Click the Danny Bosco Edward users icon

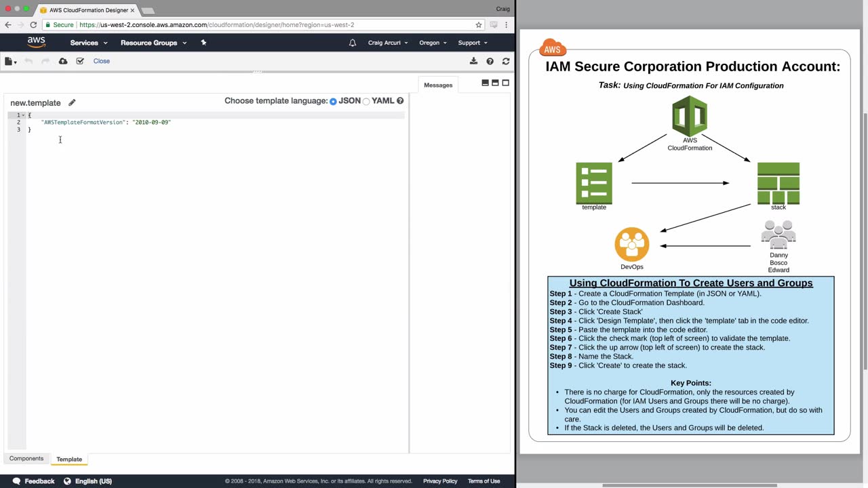(778, 235)
